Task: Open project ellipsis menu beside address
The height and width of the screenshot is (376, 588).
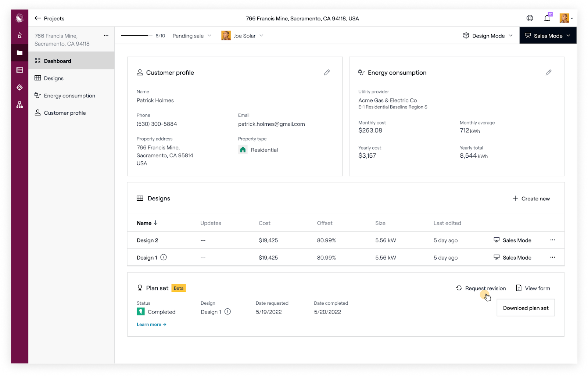Action: [x=106, y=36]
